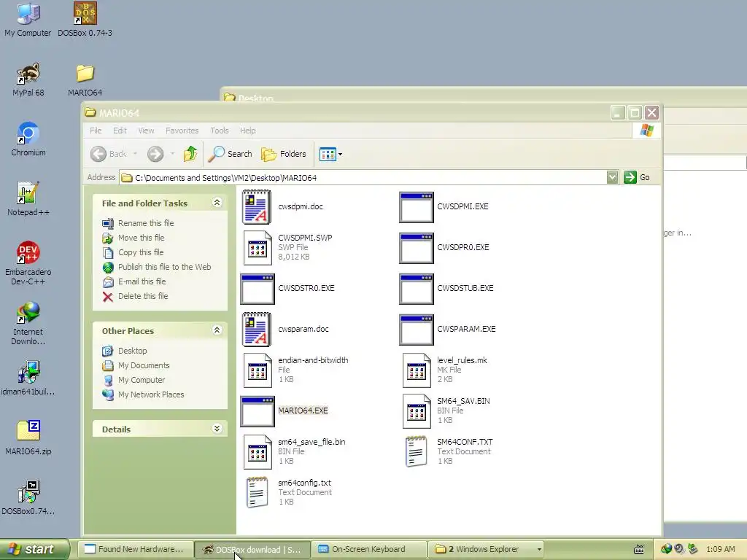Toggle the Folders pane button

pos(284,154)
